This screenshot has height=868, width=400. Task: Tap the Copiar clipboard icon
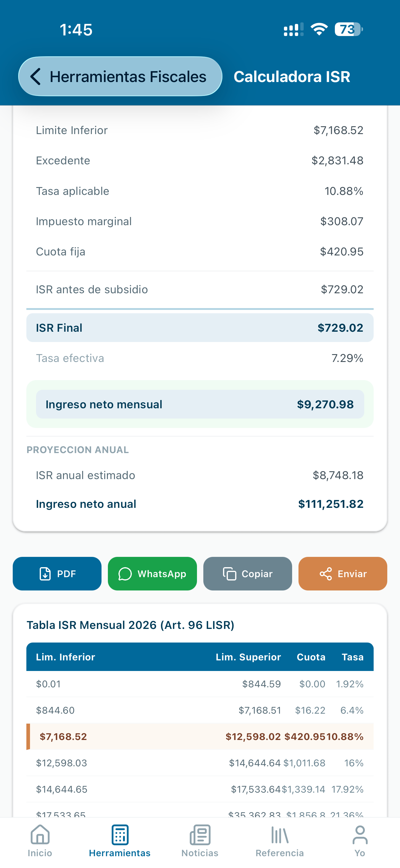[x=230, y=574]
